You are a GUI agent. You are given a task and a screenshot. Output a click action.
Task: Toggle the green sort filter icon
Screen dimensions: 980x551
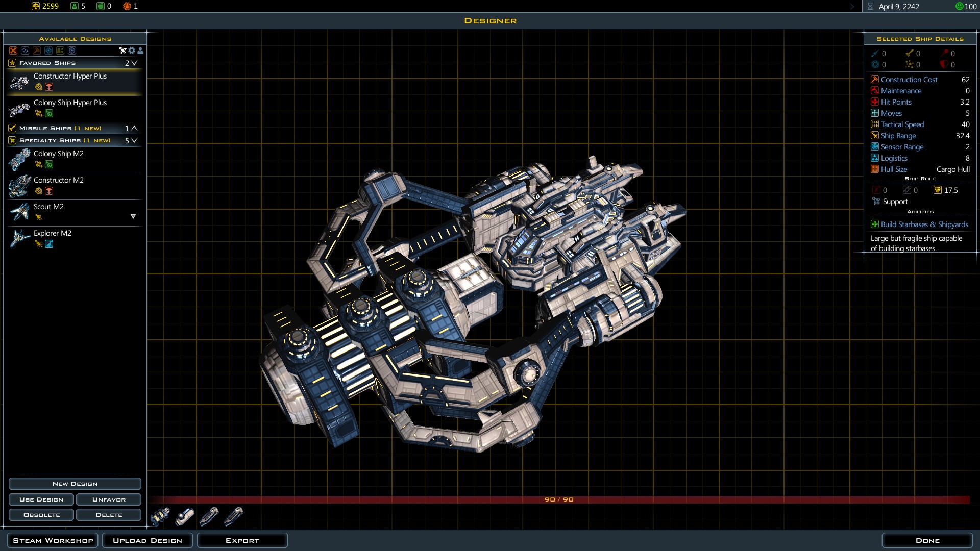60,51
